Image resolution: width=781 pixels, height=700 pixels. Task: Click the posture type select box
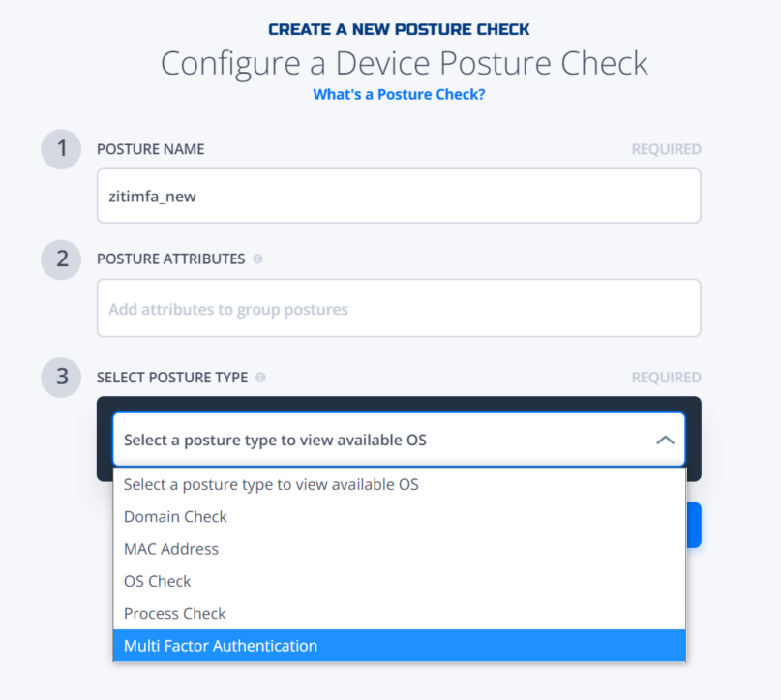[x=399, y=440]
